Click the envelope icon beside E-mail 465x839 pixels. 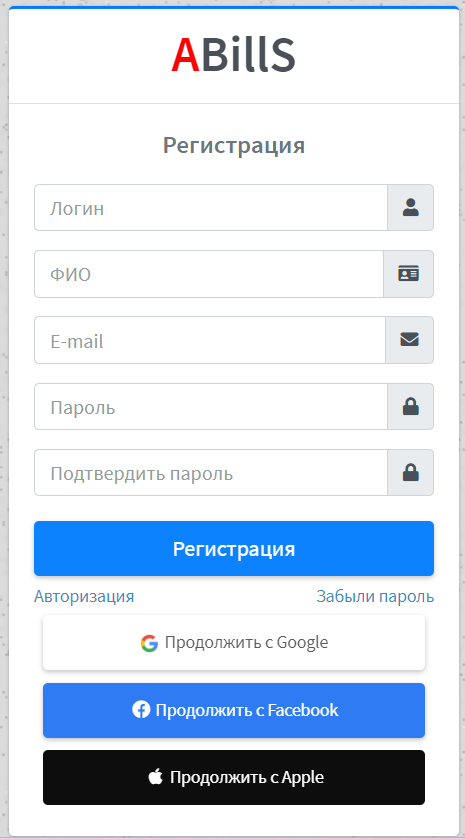409,340
